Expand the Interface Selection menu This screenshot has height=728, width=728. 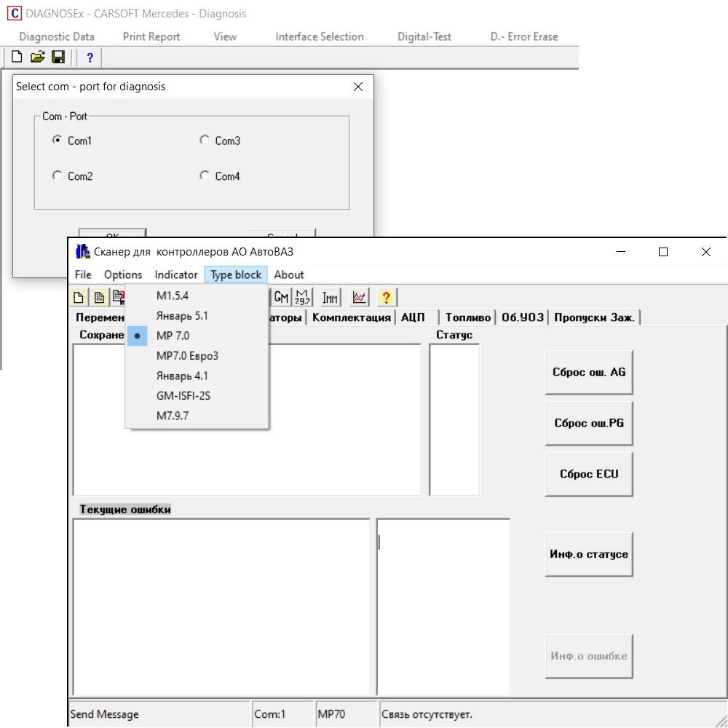[320, 36]
